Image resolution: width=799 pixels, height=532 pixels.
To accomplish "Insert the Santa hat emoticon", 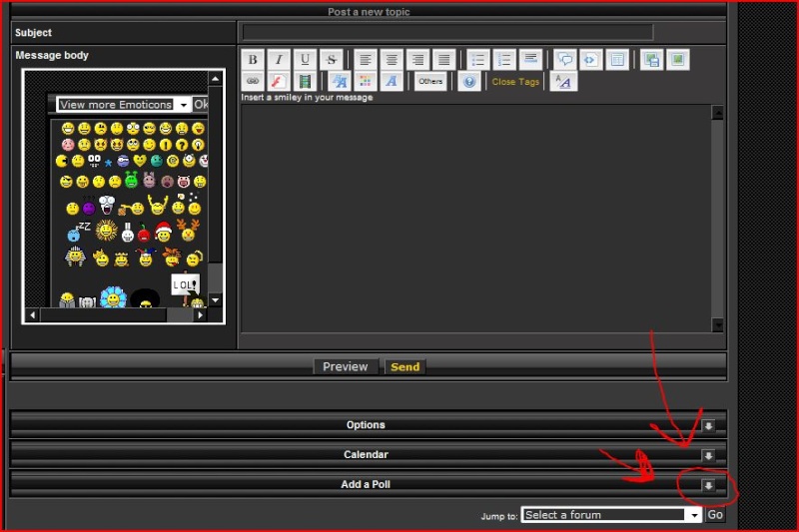I will coord(163,233).
